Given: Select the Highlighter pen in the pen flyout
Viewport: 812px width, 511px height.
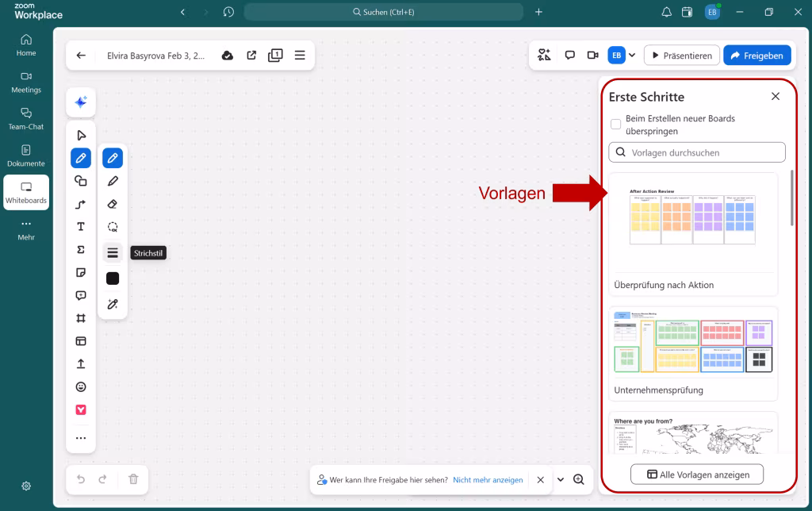Looking at the screenshot, I should (113, 180).
